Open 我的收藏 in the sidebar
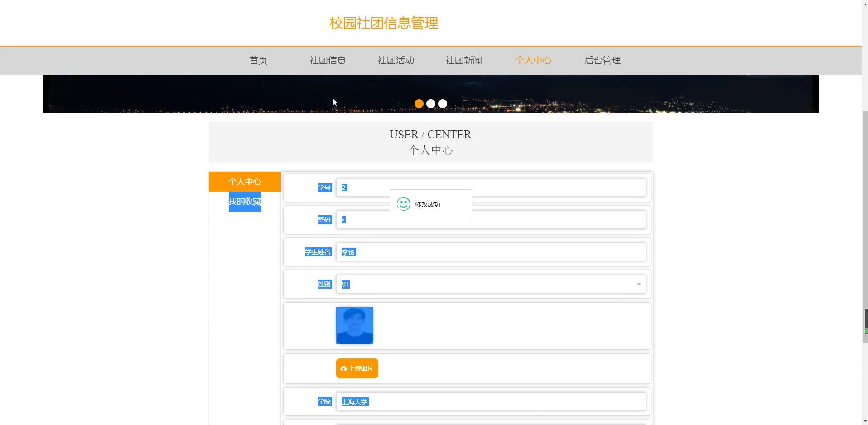Viewport: 868px width, 425px height. [x=245, y=202]
